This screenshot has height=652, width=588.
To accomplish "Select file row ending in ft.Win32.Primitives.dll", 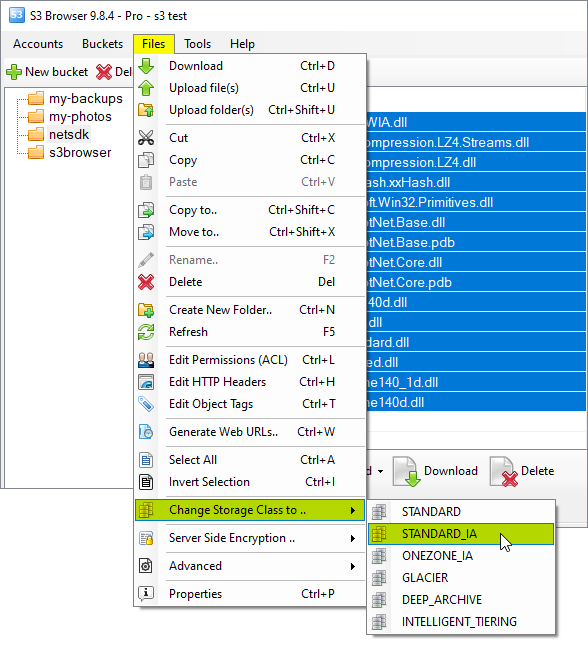I will (x=476, y=203).
